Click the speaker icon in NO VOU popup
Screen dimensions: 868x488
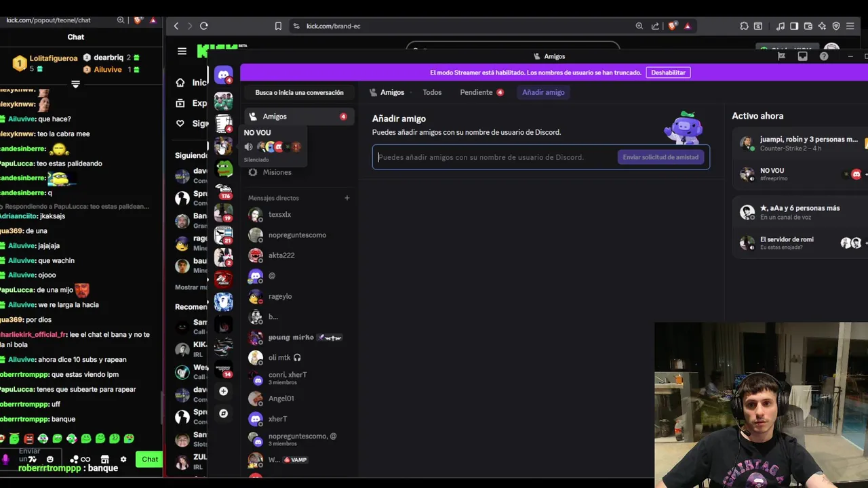[248, 146]
